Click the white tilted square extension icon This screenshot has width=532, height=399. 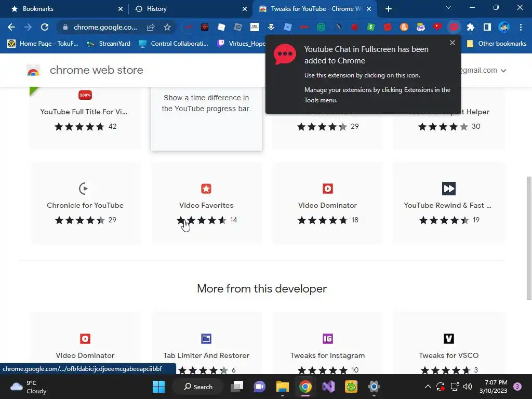click(x=221, y=27)
